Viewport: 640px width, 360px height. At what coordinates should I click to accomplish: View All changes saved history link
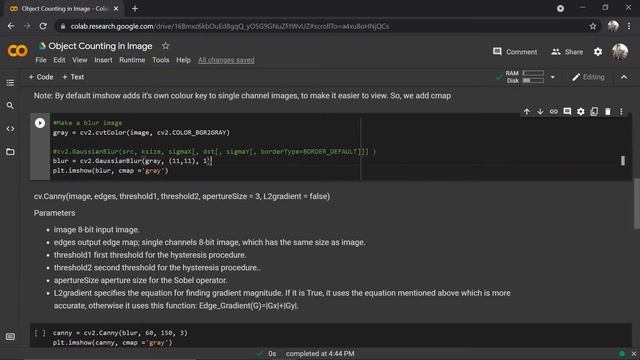pyautogui.click(x=226, y=60)
